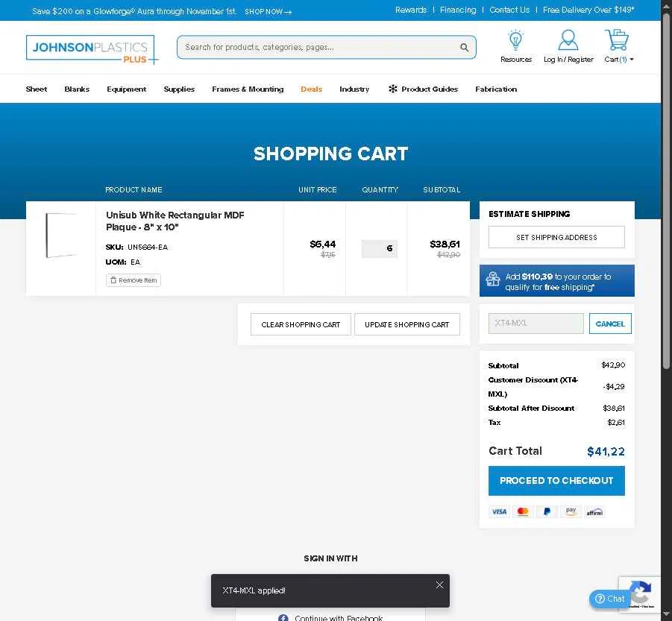The height and width of the screenshot is (621, 672).
Task: Open the Rewards link
Action: (x=410, y=10)
